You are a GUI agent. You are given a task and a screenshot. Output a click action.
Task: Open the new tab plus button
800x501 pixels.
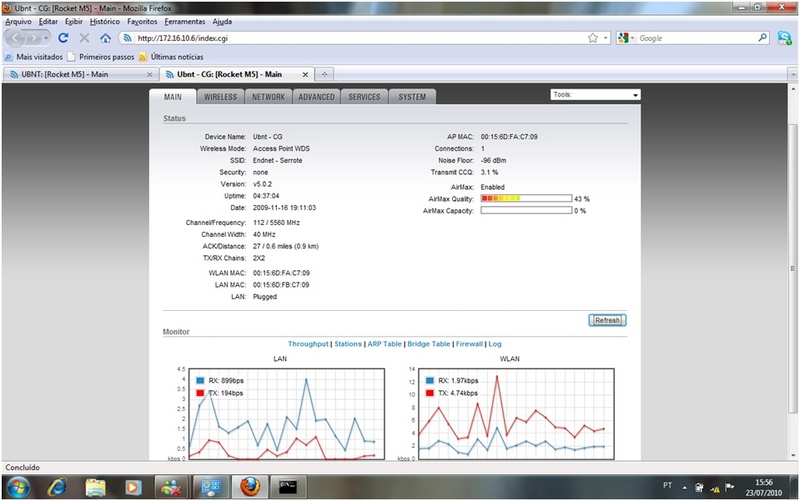click(324, 74)
